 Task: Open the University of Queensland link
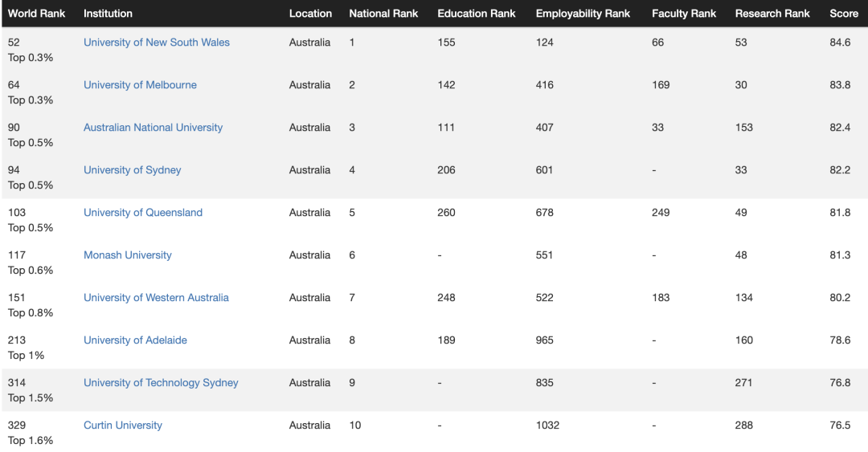(x=143, y=213)
